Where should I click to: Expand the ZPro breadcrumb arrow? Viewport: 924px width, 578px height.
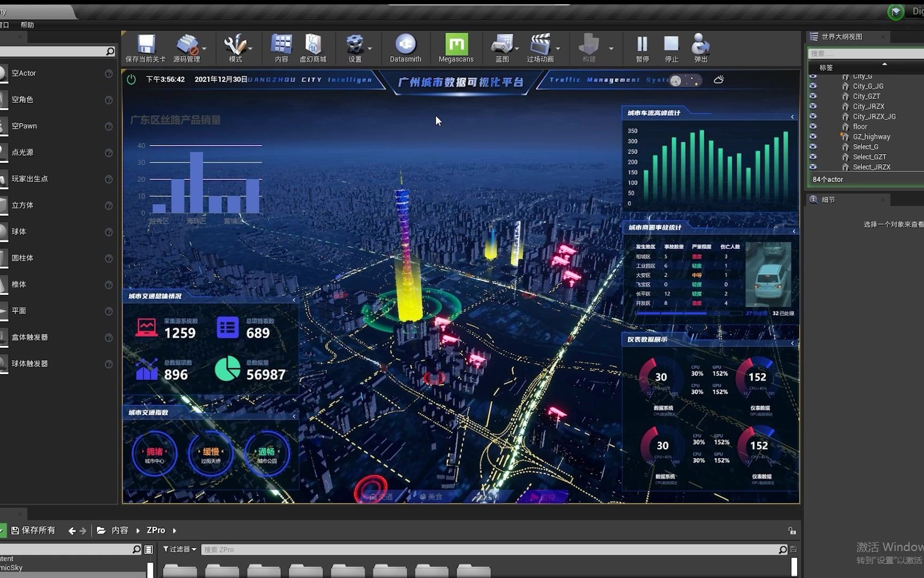point(174,530)
